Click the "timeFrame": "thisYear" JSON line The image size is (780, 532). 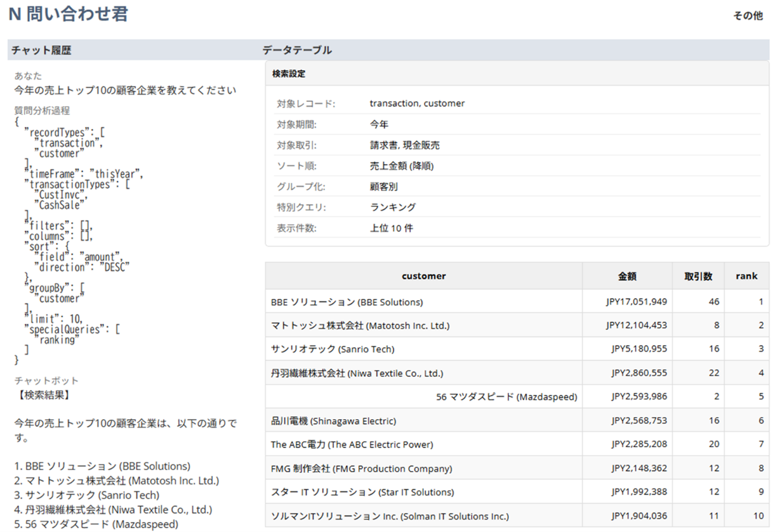[x=83, y=174]
